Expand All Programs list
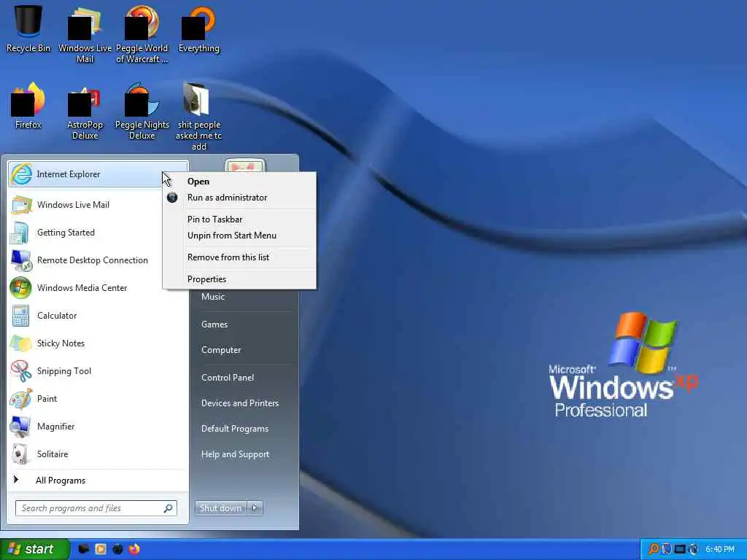This screenshot has width=747, height=560. [97, 481]
